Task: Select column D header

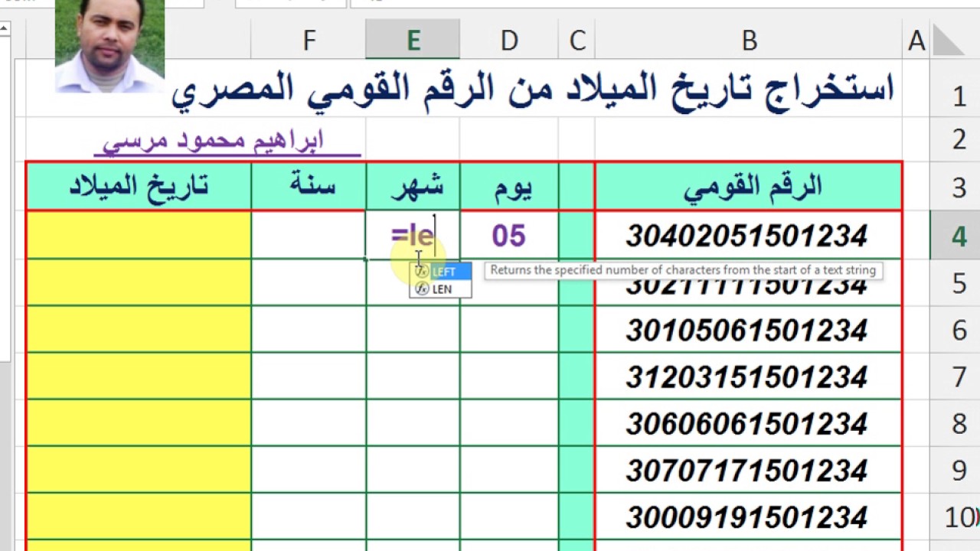Action: [x=509, y=41]
